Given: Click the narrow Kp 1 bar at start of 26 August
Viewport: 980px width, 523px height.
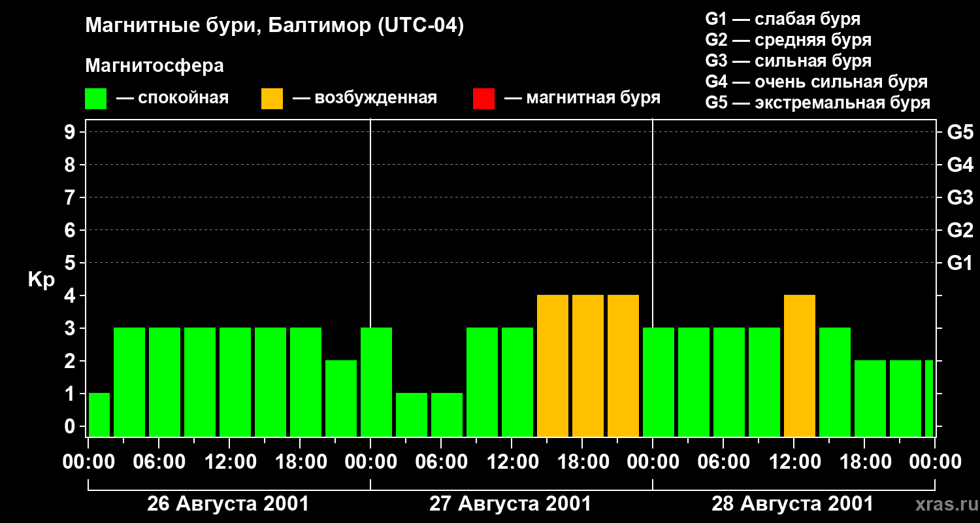Looking at the screenshot, I should (x=99, y=415).
